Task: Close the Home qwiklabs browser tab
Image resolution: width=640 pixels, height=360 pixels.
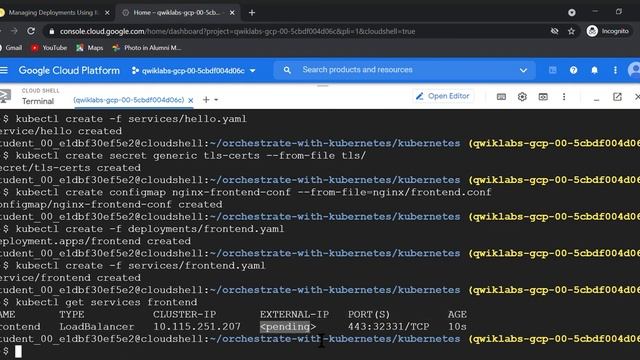Action: coord(232,13)
